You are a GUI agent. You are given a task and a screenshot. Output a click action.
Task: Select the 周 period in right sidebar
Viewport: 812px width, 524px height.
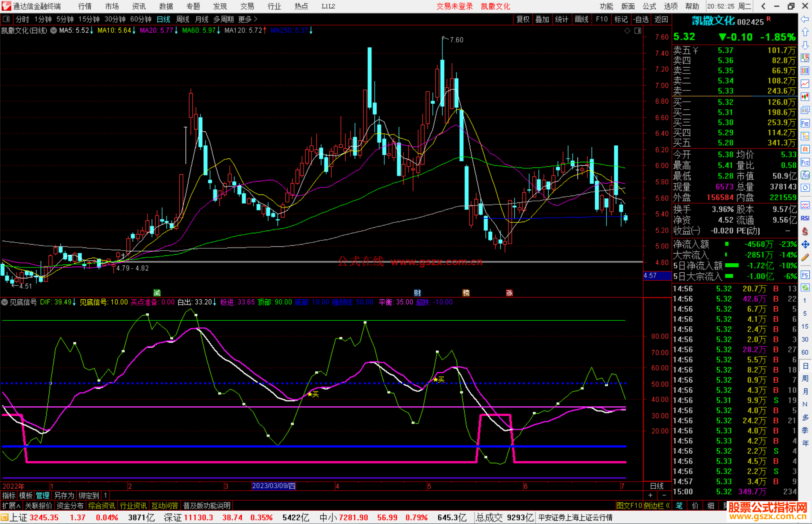tap(805, 378)
